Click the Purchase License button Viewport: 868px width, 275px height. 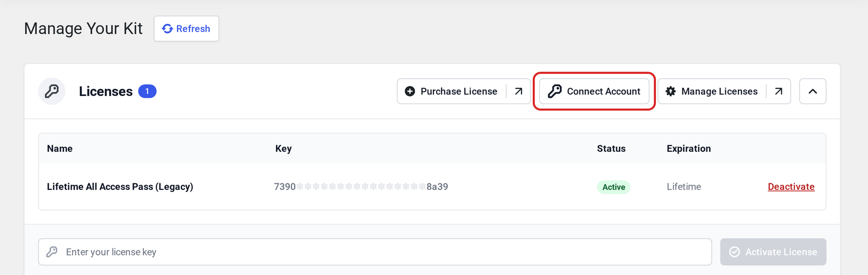click(464, 91)
